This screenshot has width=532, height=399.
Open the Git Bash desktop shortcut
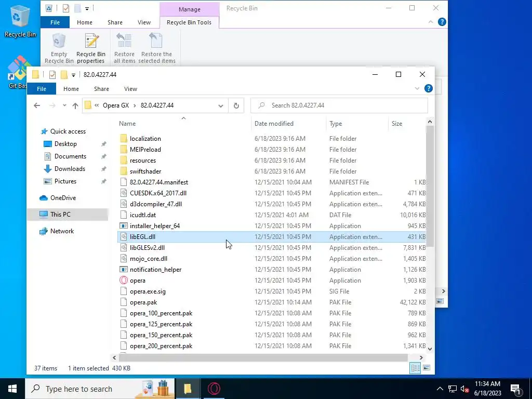click(17, 73)
